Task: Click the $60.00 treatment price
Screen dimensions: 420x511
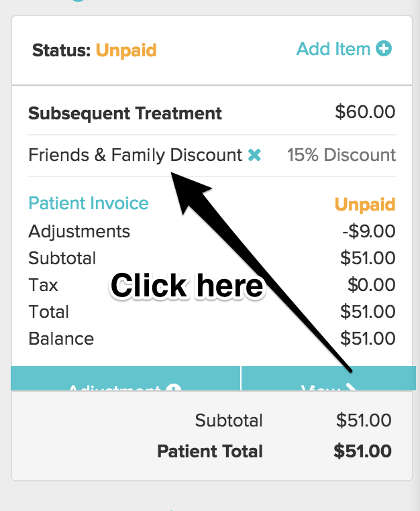Action: pyautogui.click(x=365, y=112)
